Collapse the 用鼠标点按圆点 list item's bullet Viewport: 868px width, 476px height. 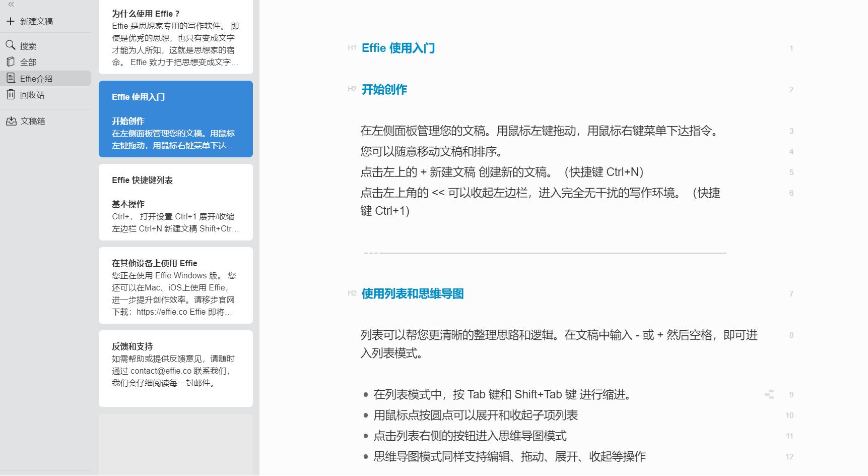365,415
